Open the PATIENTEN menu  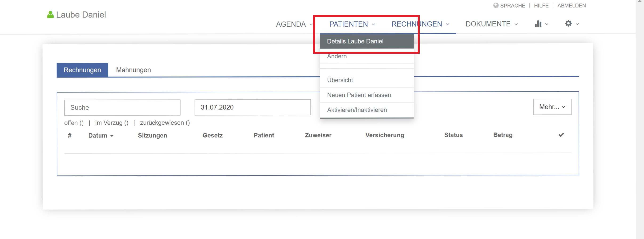352,24
